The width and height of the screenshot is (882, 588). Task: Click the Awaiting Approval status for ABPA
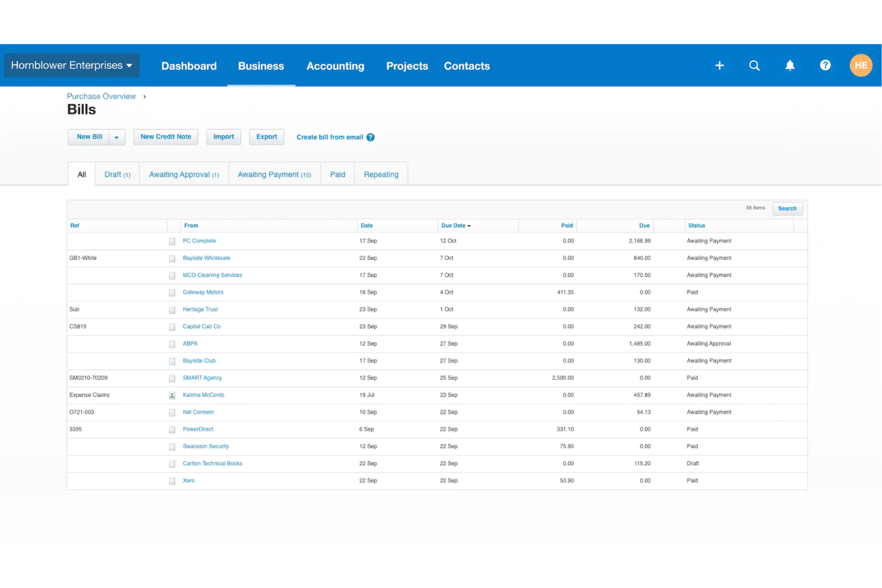point(709,344)
